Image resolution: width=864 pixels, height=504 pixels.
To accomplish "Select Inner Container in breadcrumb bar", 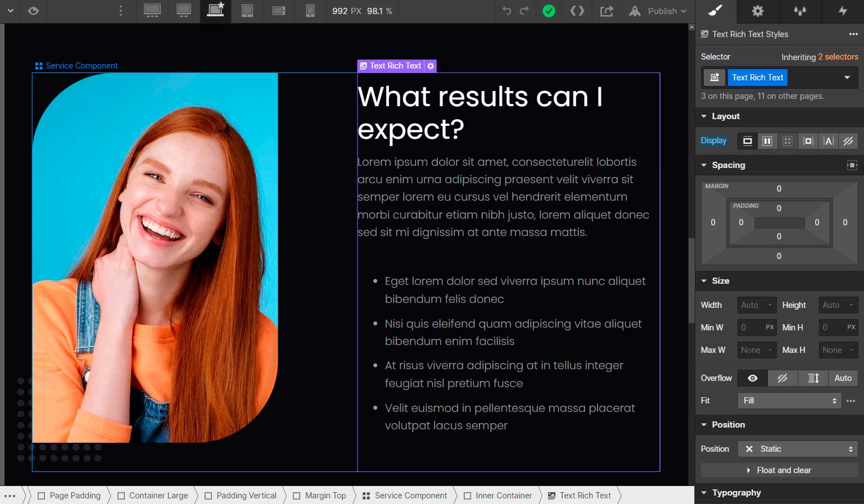I will coord(497,496).
